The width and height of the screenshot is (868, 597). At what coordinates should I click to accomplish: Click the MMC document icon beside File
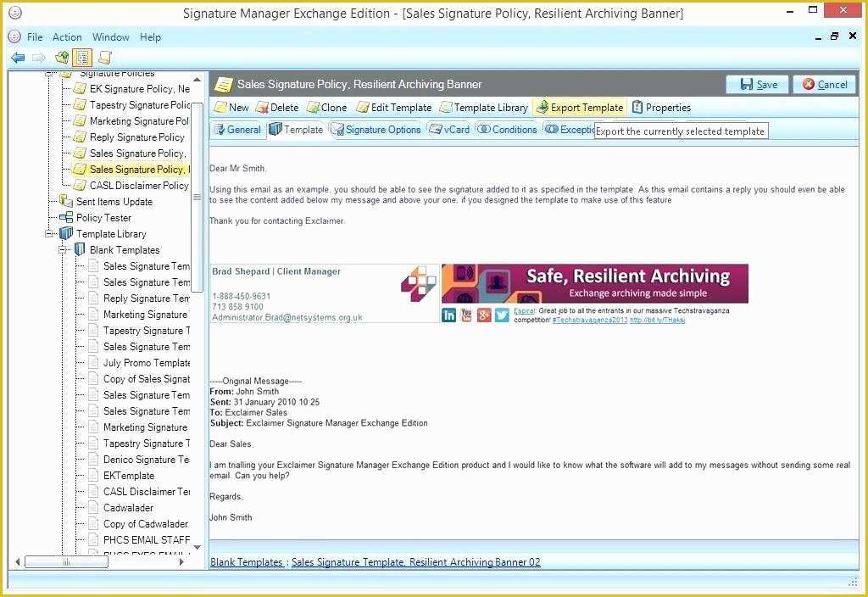point(15,36)
